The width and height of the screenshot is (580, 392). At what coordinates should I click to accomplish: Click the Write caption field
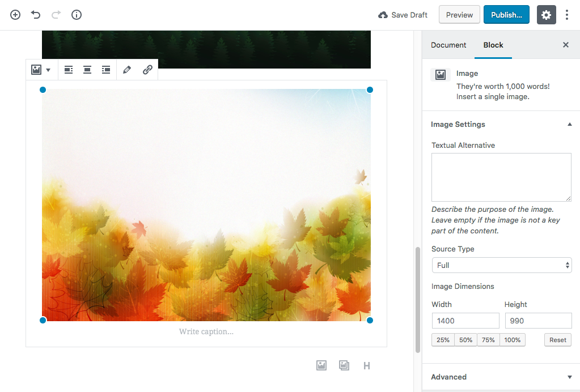pos(206,331)
